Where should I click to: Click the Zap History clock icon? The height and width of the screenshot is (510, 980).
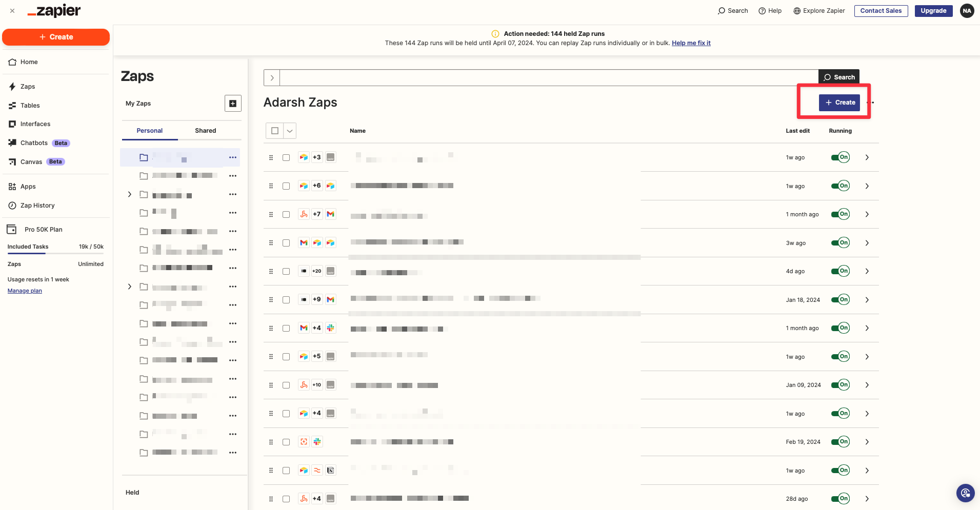pyautogui.click(x=12, y=206)
